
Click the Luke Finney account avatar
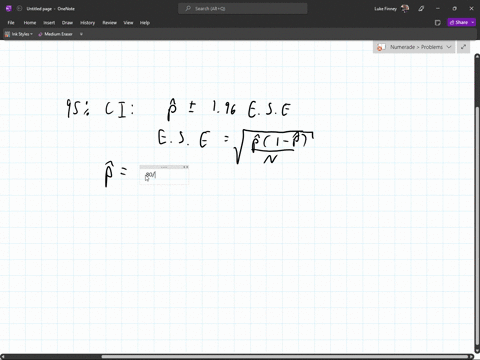(405, 9)
